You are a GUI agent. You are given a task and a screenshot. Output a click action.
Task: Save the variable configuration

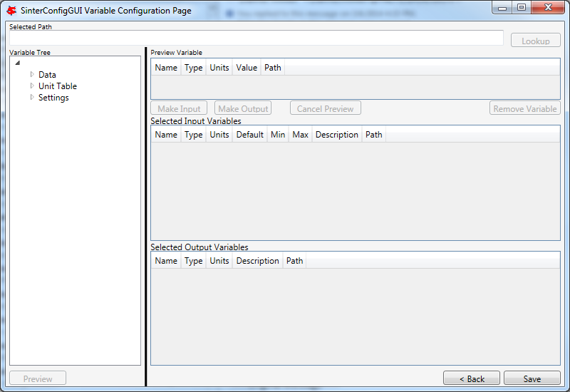[532, 378]
